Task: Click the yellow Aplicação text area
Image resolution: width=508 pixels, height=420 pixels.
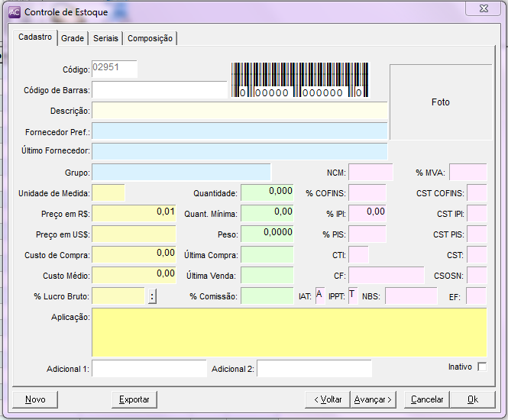Action: click(x=289, y=332)
